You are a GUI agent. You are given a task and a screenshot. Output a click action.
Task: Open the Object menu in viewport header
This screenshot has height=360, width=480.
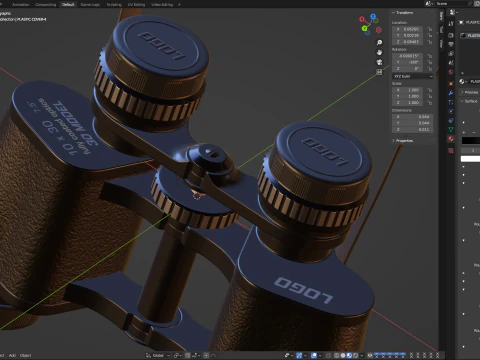click(26, 355)
